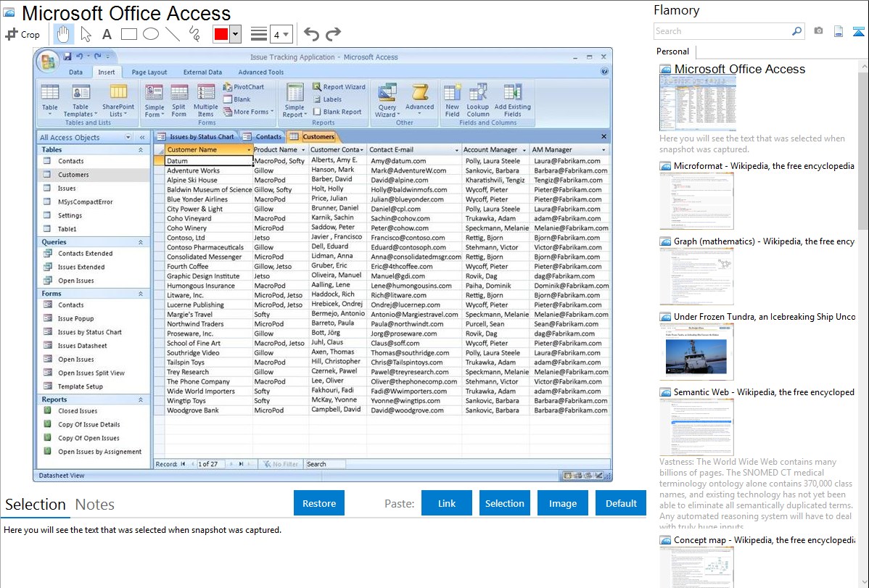This screenshot has width=869, height=588.
Task: Open the line style menu icon
Action: click(x=258, y=34)
